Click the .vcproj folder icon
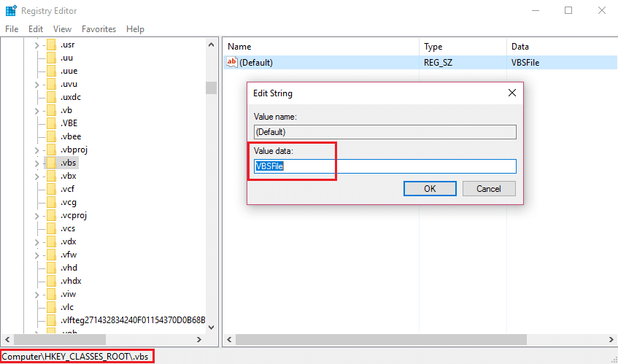The height and width of the screenshot is (364, 618). (52, 215)
